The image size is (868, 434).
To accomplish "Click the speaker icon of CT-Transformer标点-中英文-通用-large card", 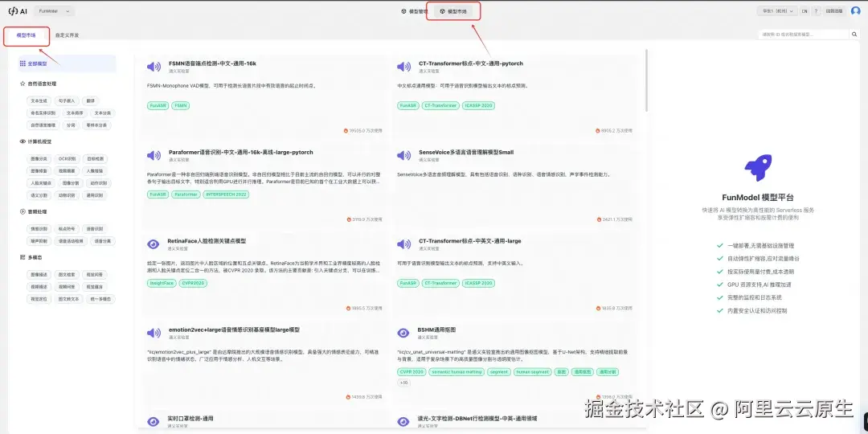I will tap(403, 244).
